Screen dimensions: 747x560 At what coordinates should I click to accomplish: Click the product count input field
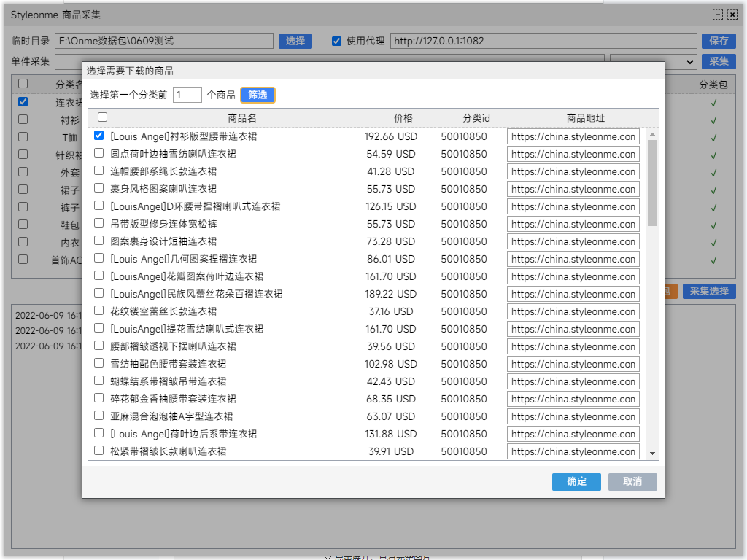tap(187, 95)
